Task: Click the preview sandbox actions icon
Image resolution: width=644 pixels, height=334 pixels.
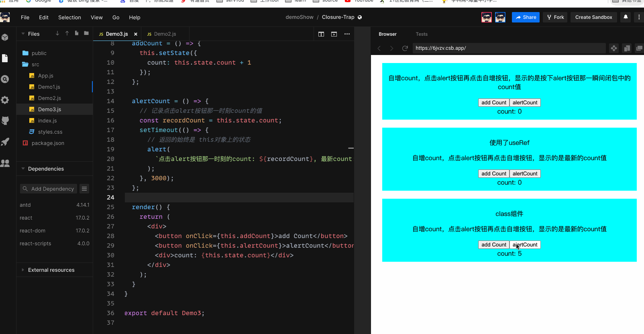Action: [614, 48]
